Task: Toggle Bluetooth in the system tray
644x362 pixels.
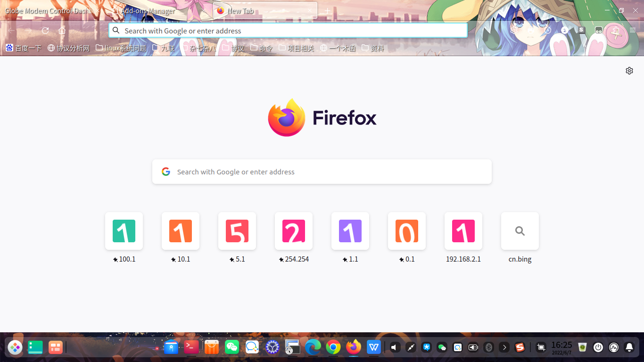Action: pyautogui.click(x=488, y=347)
